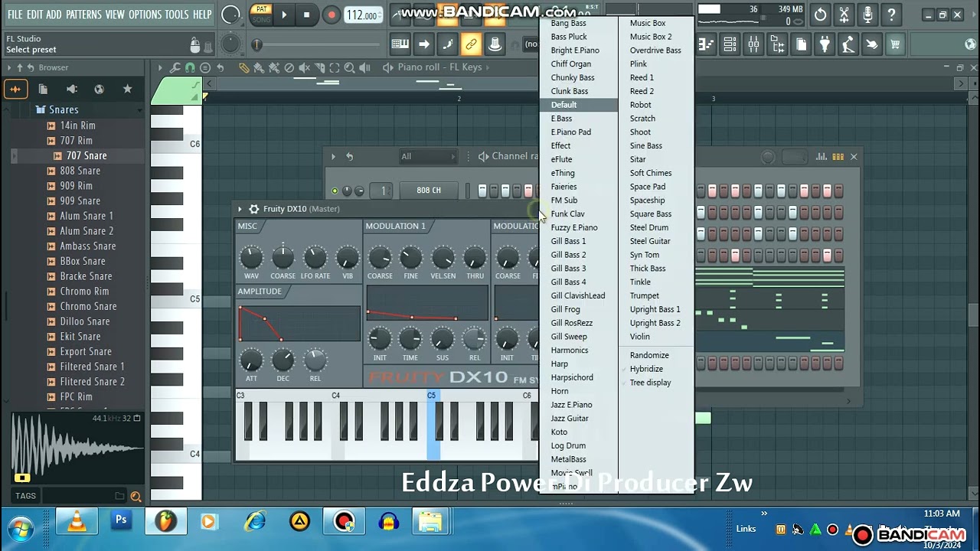Select the mute tool speaker icon in piano roll

pos(305,67)
